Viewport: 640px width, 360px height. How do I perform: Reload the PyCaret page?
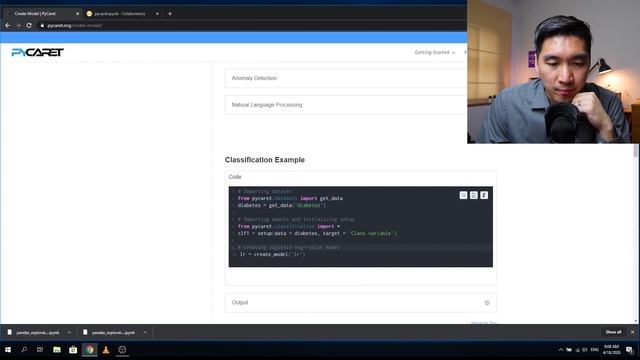[29, 25]
